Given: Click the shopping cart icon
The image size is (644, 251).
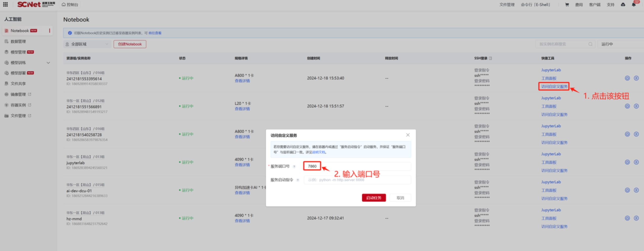Looking at the screenshot, I should 567,5.
